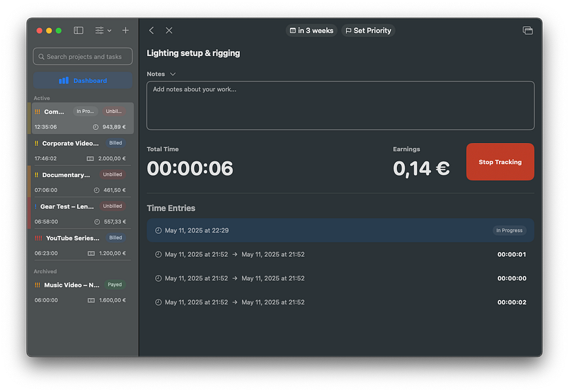This screenshot has height=392, width=569.
Task: Click the 'In Pro...' status badge
Action: 85,111
